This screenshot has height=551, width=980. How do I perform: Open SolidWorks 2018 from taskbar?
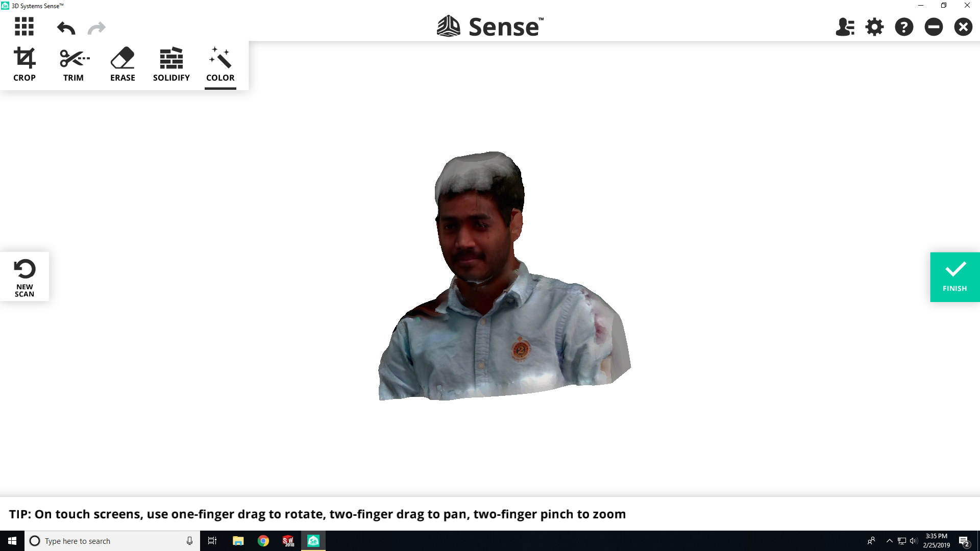pos(288,541)
